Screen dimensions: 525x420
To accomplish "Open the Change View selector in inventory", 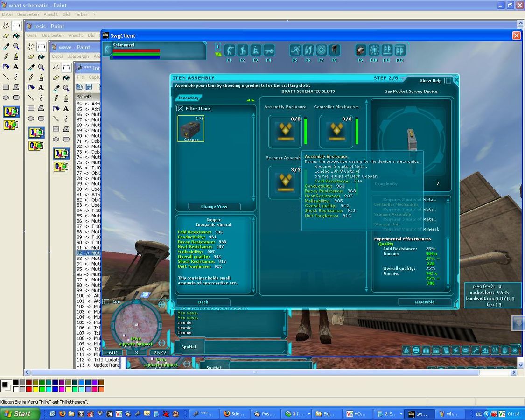I will 214,206.
